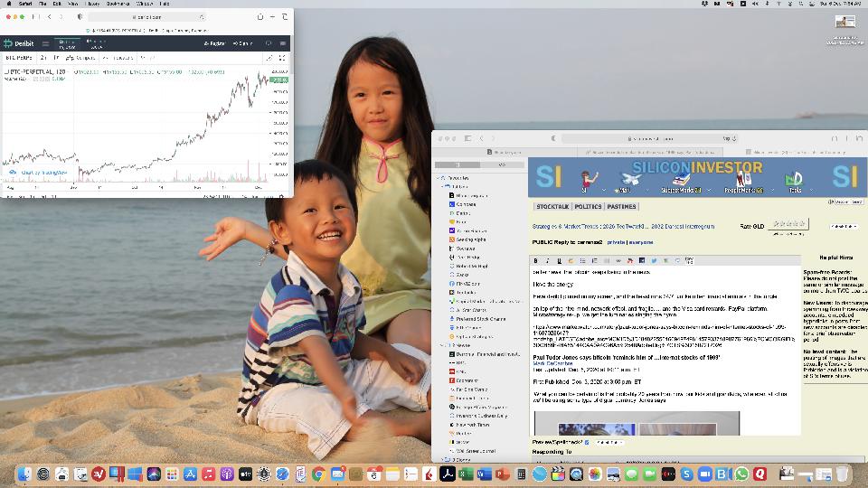This screenshot has width=868, height=488.
Task: Open Tools icon in Silicon Investor header
Action: tap(794, 179)
